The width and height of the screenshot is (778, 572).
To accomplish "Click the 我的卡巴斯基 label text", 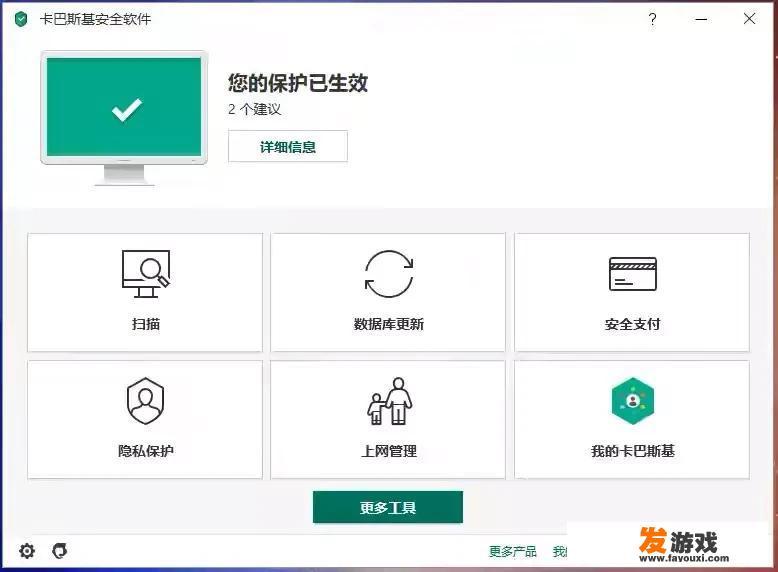I will pyautogui.click(x=633, y=451).
